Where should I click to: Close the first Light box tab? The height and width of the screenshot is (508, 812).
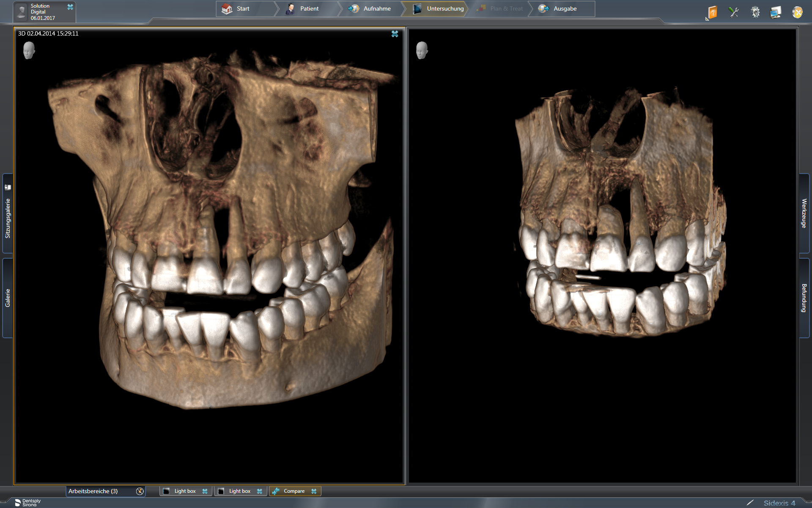pyautogui.click(x=205, y=491)
